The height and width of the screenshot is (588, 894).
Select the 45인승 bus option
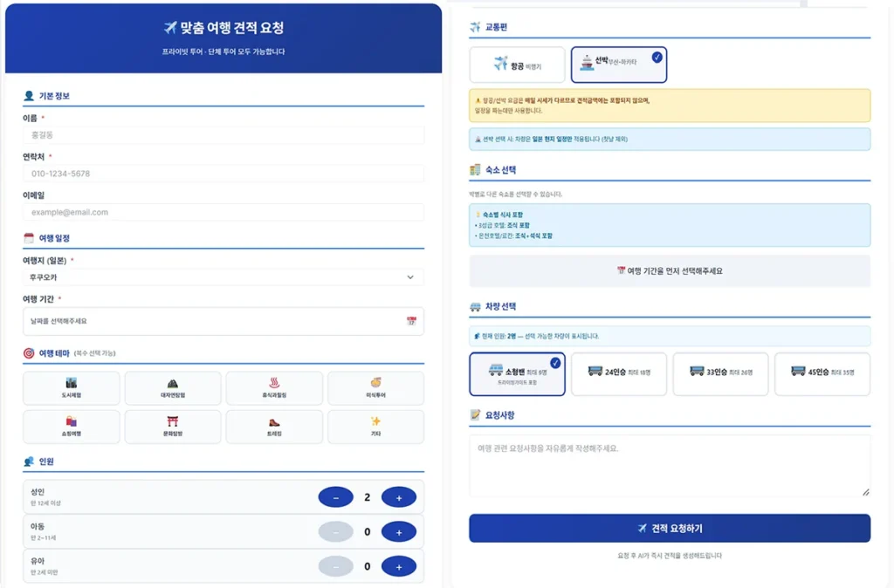point(822,374)
